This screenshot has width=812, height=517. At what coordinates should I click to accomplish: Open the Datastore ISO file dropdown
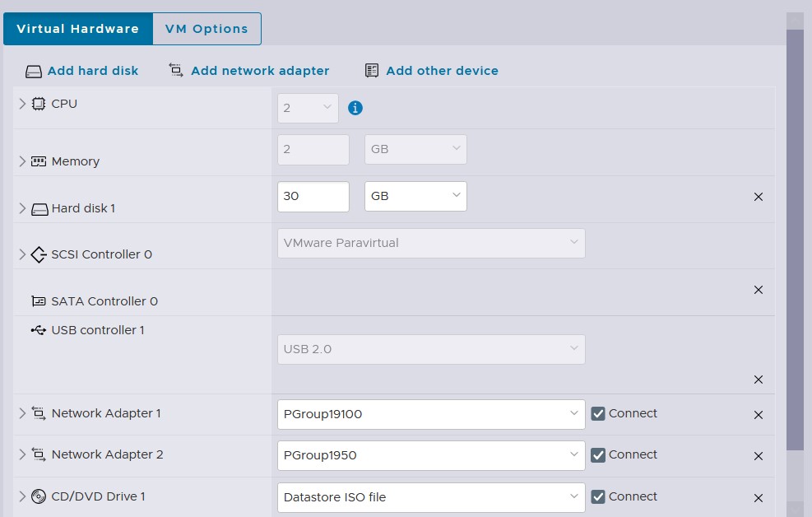coord(431,497)
